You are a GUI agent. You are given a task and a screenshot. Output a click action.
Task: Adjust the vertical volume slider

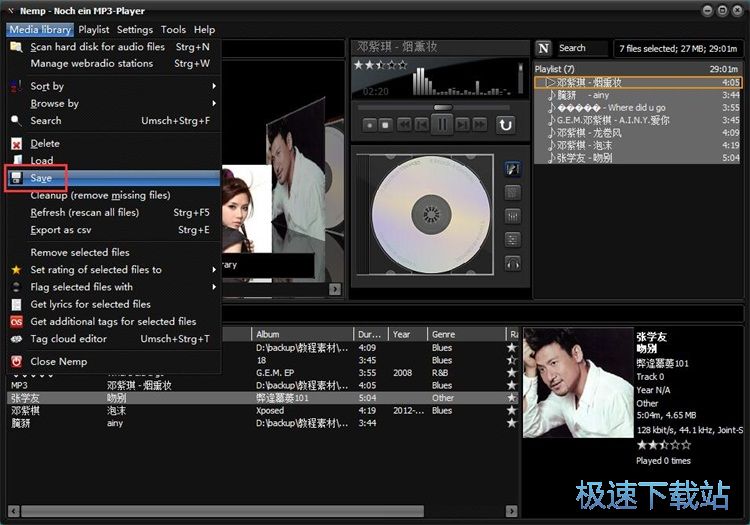[520, 77]
